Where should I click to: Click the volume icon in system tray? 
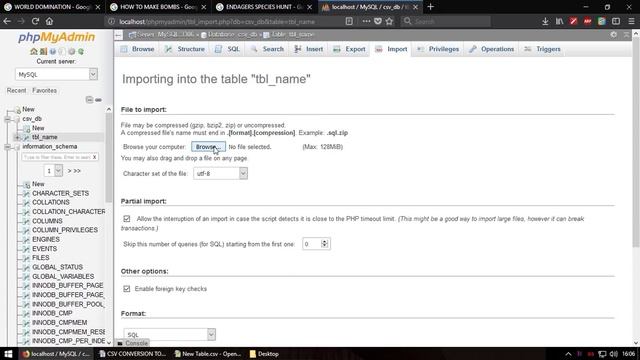coord(613,354)
